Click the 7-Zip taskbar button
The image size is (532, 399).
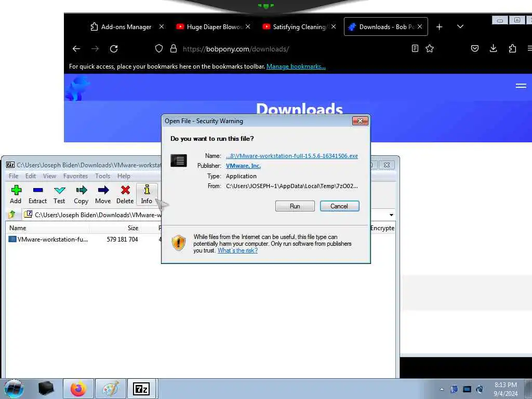click(x=141, y=389)
